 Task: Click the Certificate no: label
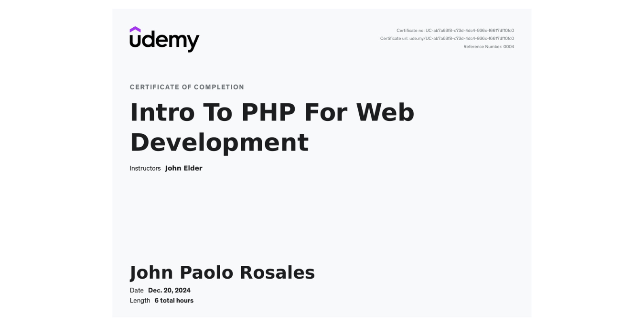point(411,29)
